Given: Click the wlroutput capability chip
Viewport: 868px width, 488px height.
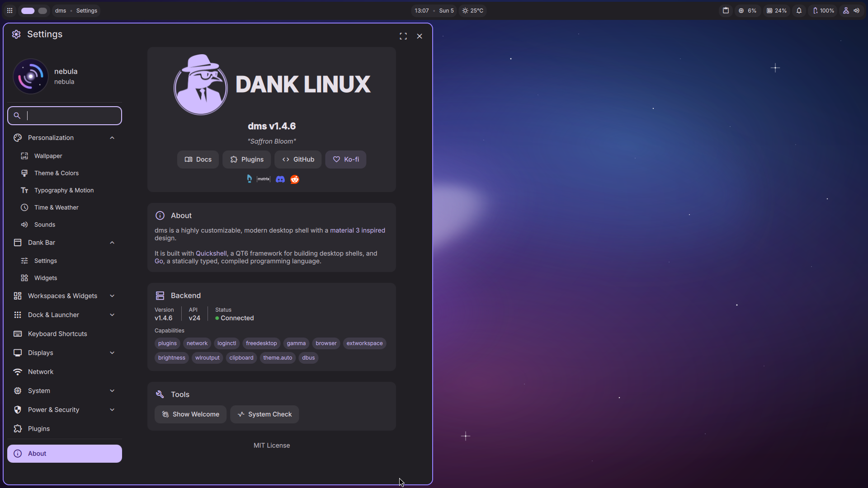Looking at the screenshot, I should click(x=207, y=358).
